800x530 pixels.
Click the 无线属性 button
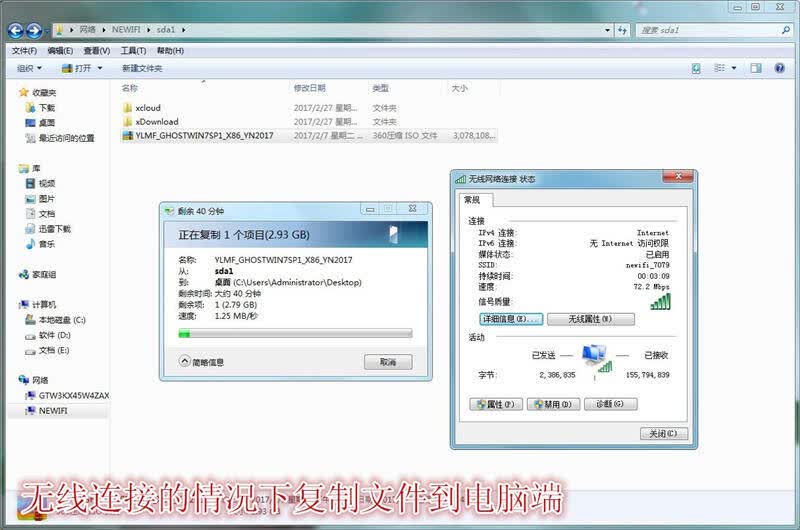coord(591,319)
